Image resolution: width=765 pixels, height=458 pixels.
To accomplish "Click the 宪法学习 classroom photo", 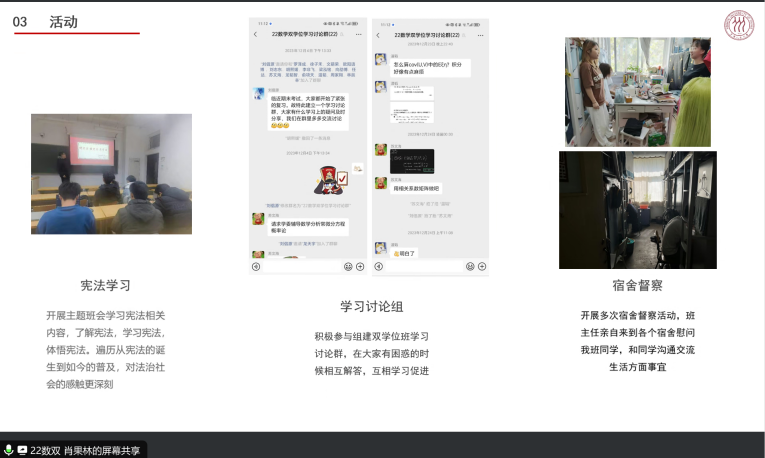I will tap(110, 174).
